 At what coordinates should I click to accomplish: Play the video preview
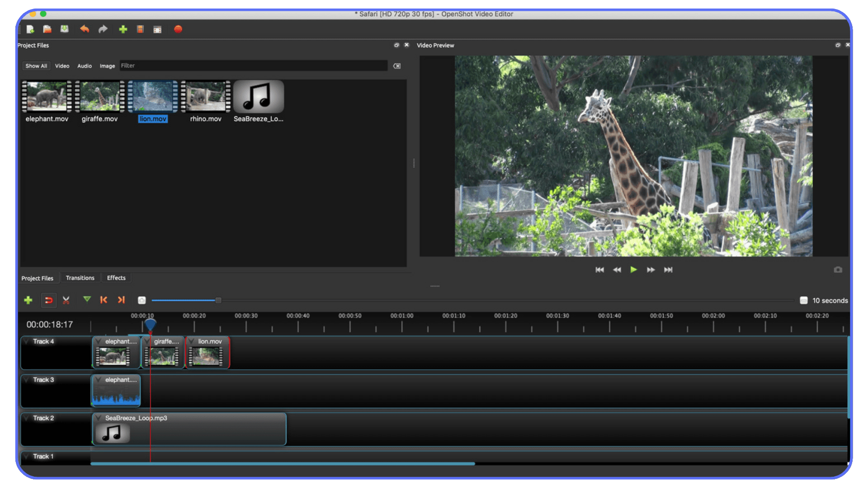click(x=634, y=270)
